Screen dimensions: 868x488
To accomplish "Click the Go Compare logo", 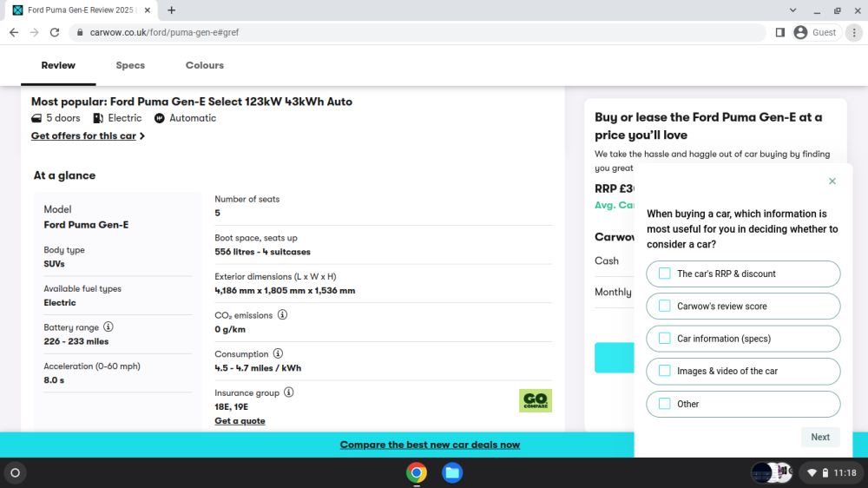I will coord(536,400).
